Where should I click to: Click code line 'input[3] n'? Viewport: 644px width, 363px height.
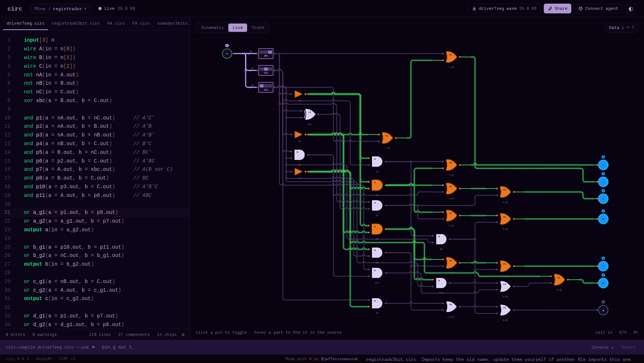coord(39,40)
